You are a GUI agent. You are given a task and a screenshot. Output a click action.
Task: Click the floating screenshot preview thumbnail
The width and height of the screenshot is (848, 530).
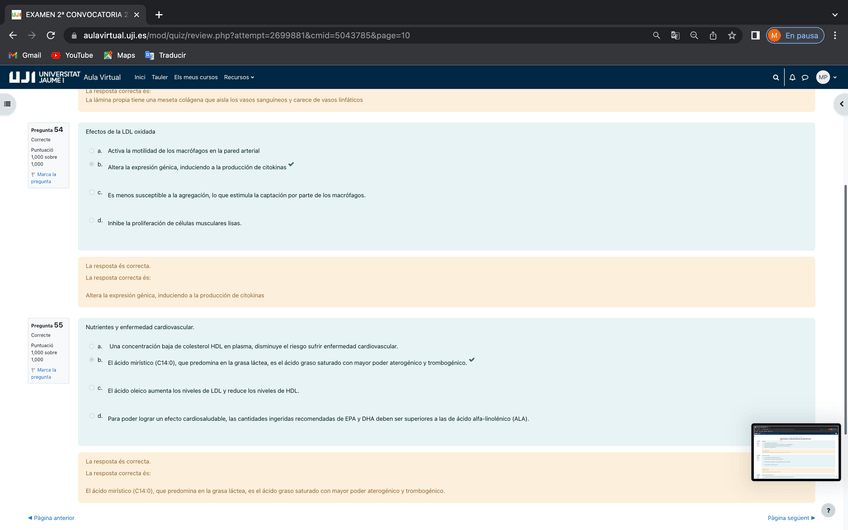tap(796, 452)
